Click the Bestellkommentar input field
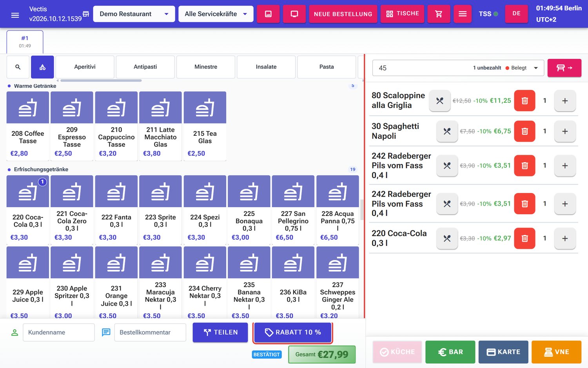This screenshot has width=588, height=368. click(x=150, y=332)
